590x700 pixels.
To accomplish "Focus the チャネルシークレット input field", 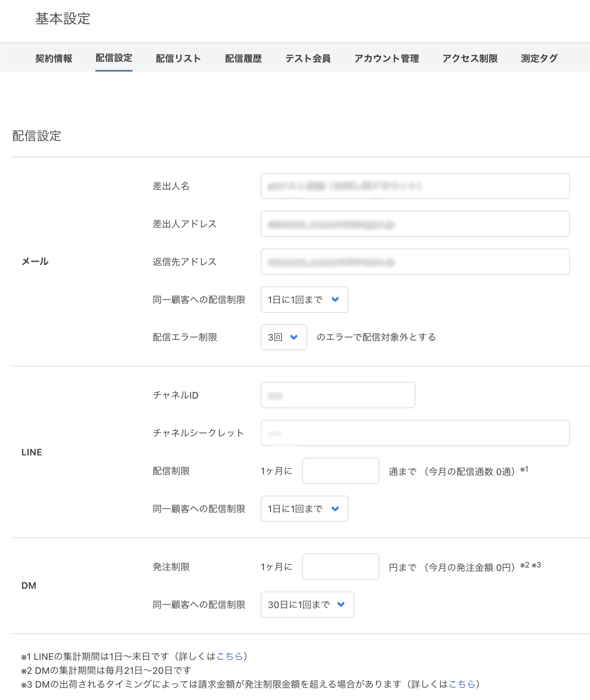I will pyautogui.click(x=415, y=433).
